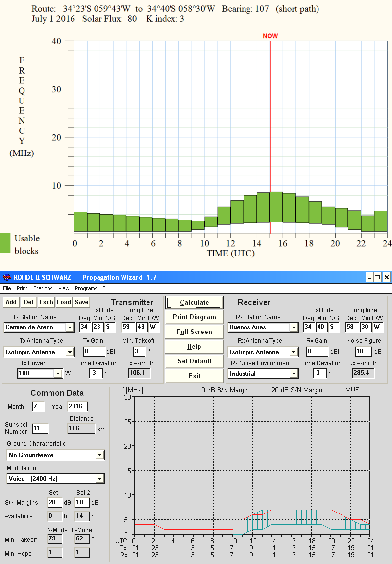The height and width of the screenshot is (564, 392).
Task: Open the Print menu
Action: (x=22, y=288)
